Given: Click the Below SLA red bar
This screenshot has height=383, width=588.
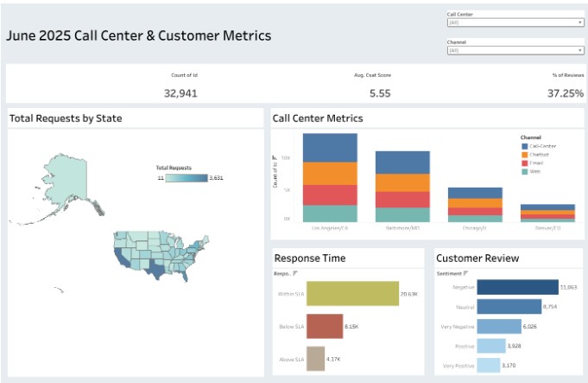Looking at the screenshot, I should click(324, 327).
